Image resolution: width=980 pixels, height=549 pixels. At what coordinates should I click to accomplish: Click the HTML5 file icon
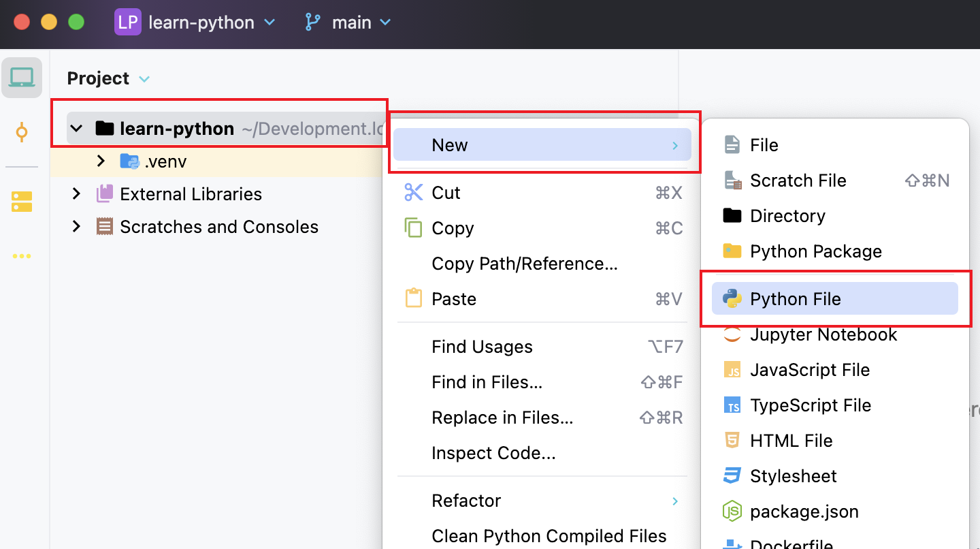tap(732, 441)
